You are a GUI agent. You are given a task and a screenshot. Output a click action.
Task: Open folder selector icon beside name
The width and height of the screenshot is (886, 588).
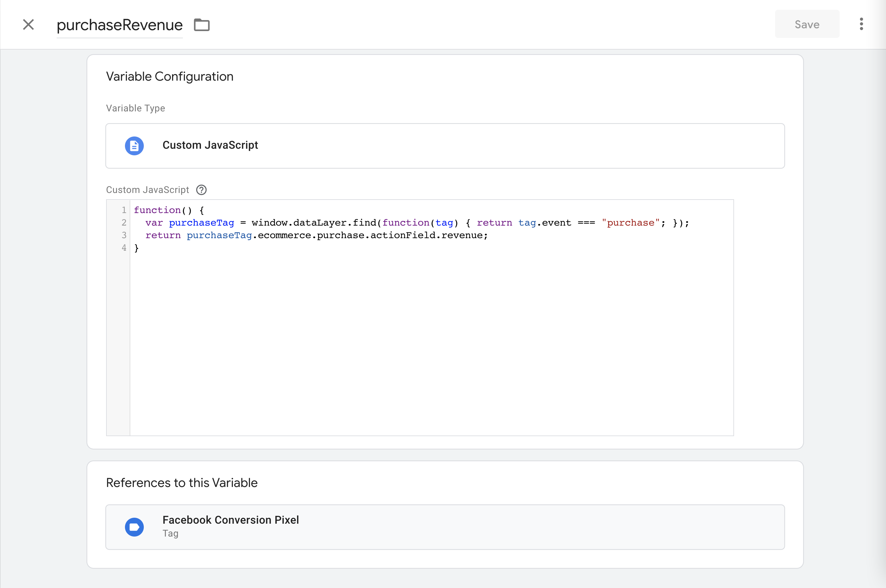pyautogui.click(x=202, y=25)
